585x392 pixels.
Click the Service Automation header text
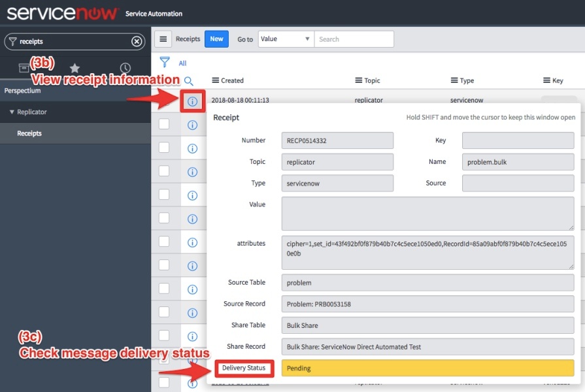pyautogui.click(x=154, y=14)
